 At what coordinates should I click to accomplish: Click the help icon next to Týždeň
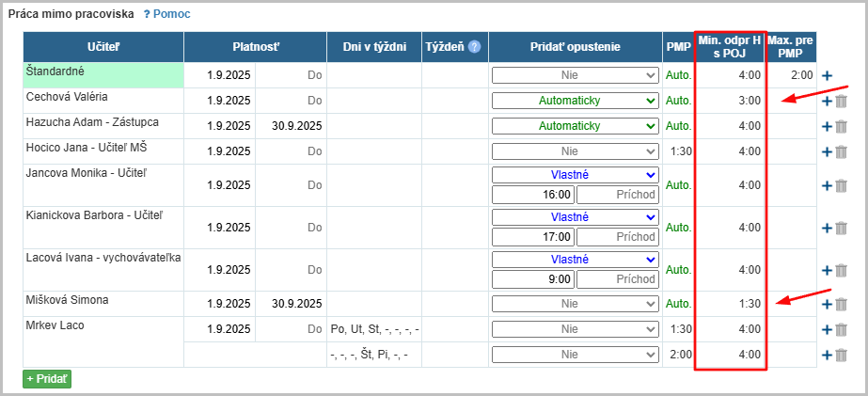pyautogui.click(x=474, y=46)
